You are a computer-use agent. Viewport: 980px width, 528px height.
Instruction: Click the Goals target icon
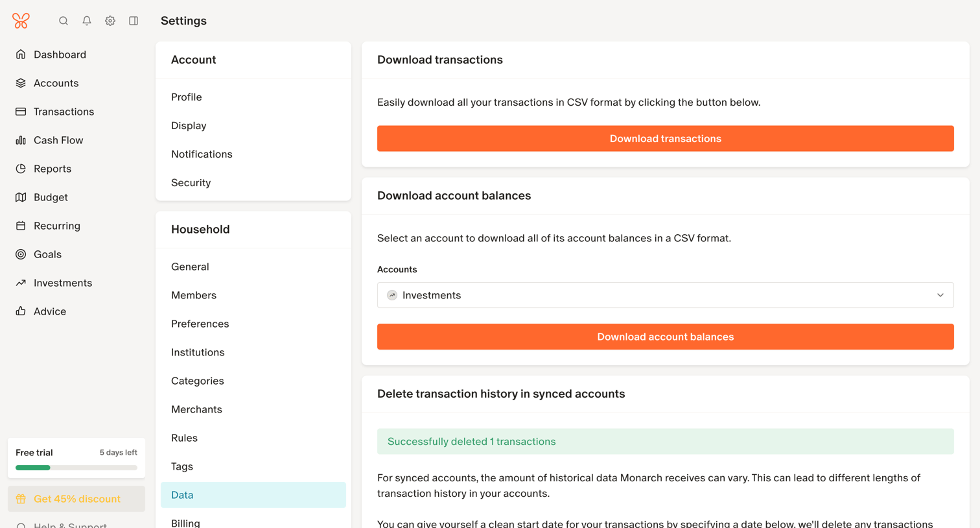pos(21,254)
